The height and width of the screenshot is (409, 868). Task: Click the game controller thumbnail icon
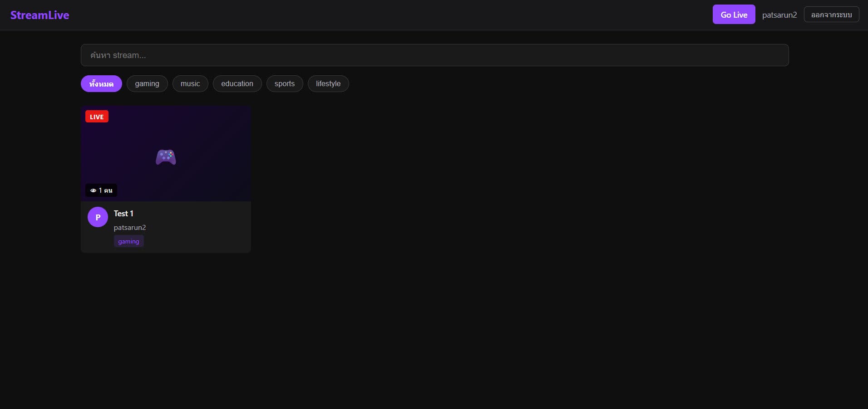point(166,157)
